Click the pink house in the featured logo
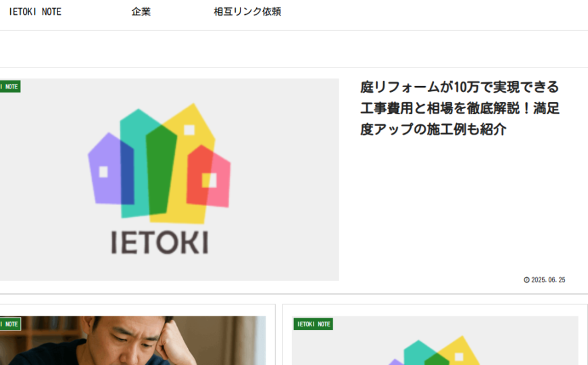This screenshot has width=588, height=365. [x=212, y=177]
